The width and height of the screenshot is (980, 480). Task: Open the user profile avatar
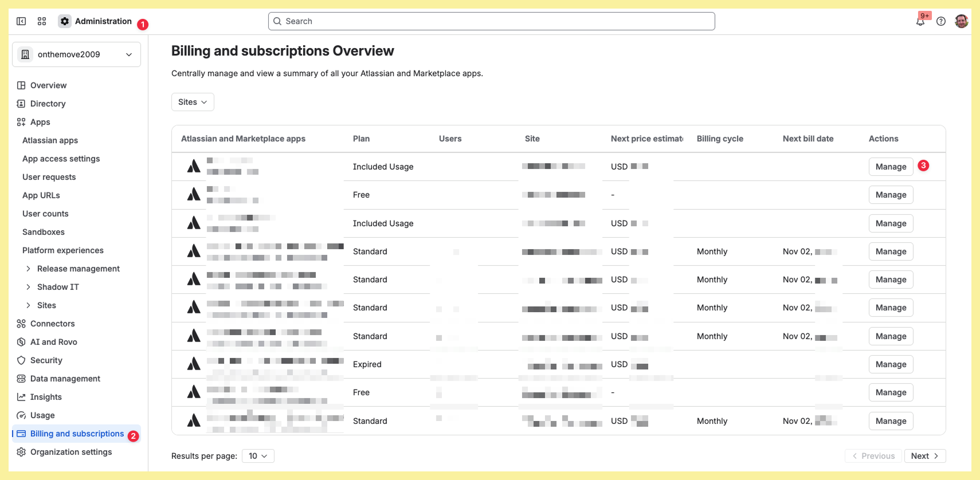point(962,21)
